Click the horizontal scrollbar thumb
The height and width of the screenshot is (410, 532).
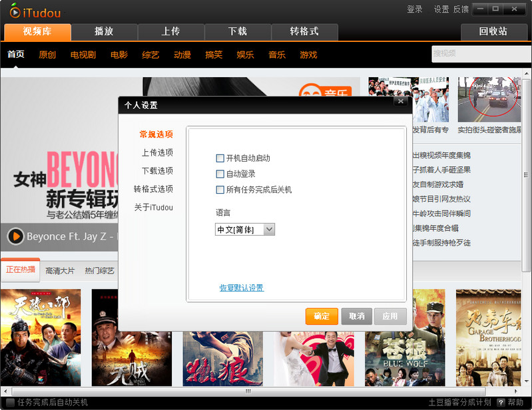coord(248,391)
